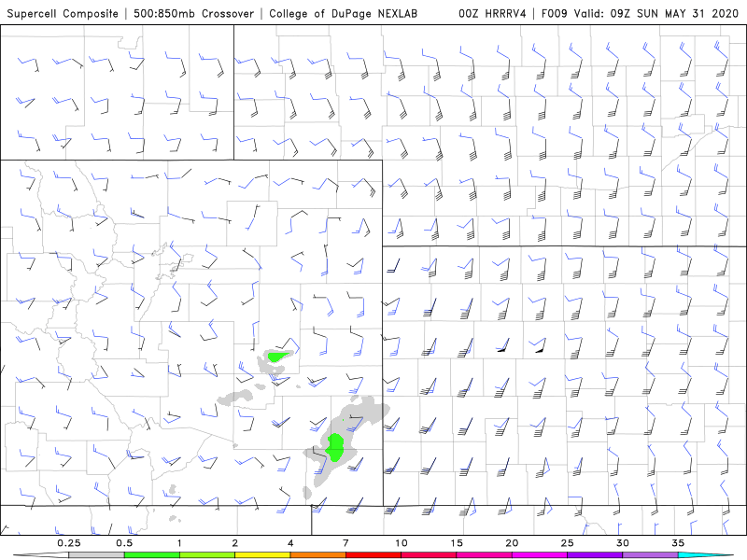
Task: Select the orange 4–7 legend swatch
Action: (317, 555)
